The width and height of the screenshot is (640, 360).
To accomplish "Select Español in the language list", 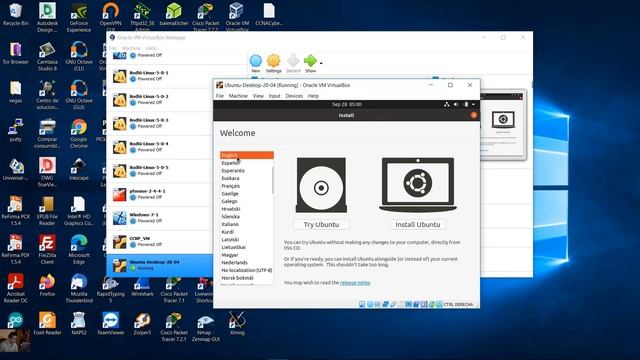I will click(247, 163).
